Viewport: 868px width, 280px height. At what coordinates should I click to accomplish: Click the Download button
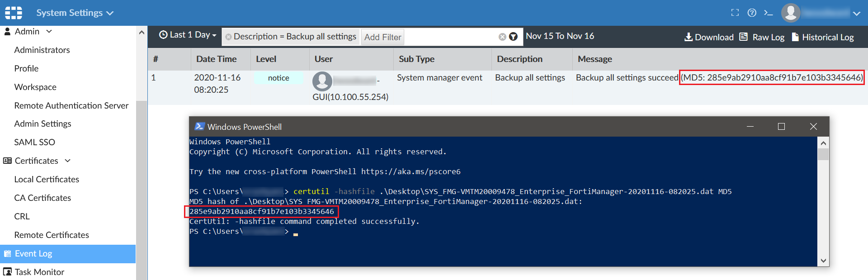[709, 37]
